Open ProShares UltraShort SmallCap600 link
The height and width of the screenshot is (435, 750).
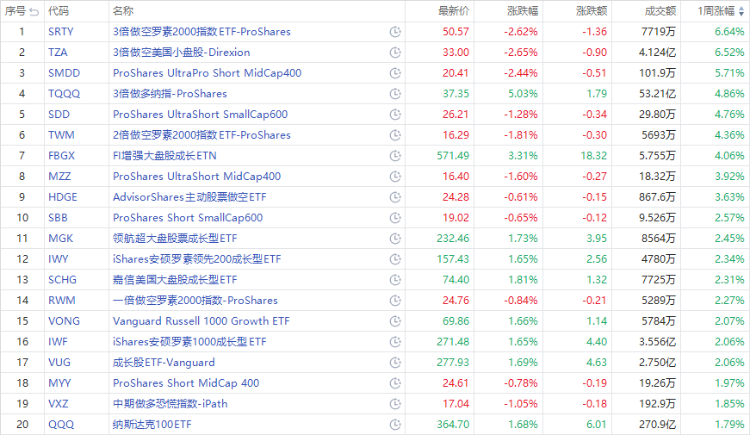pos(200,114)
